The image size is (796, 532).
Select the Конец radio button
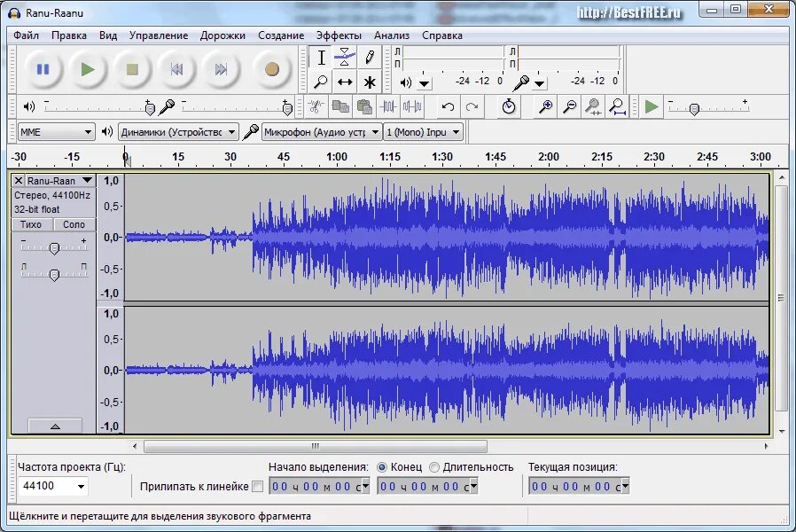382,467
